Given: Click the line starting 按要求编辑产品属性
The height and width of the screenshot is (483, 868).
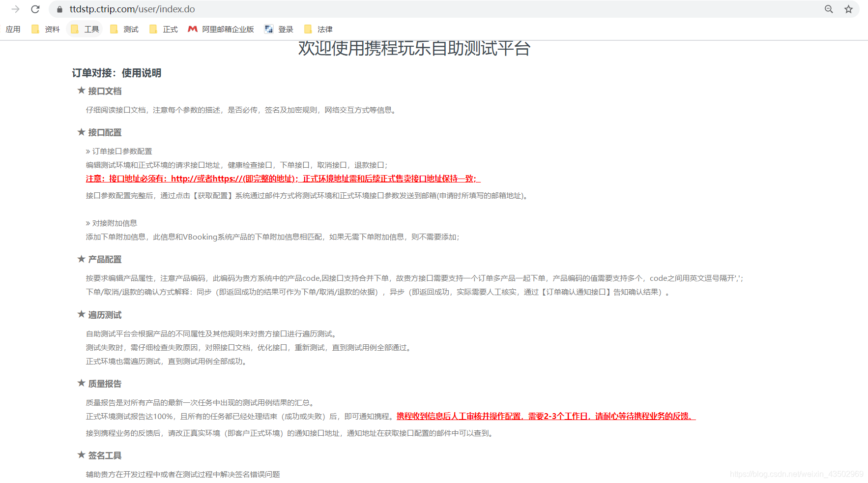Looking at the screenshot, I should click(414, 278).
